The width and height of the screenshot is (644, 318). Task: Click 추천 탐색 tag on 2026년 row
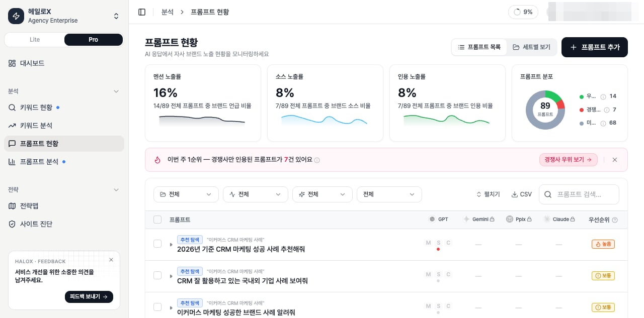coord(190,240)
